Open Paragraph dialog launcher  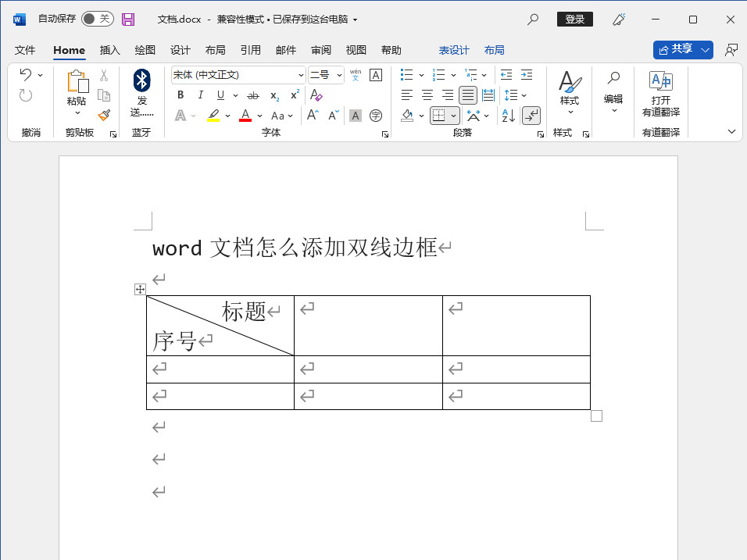(541, 135)
